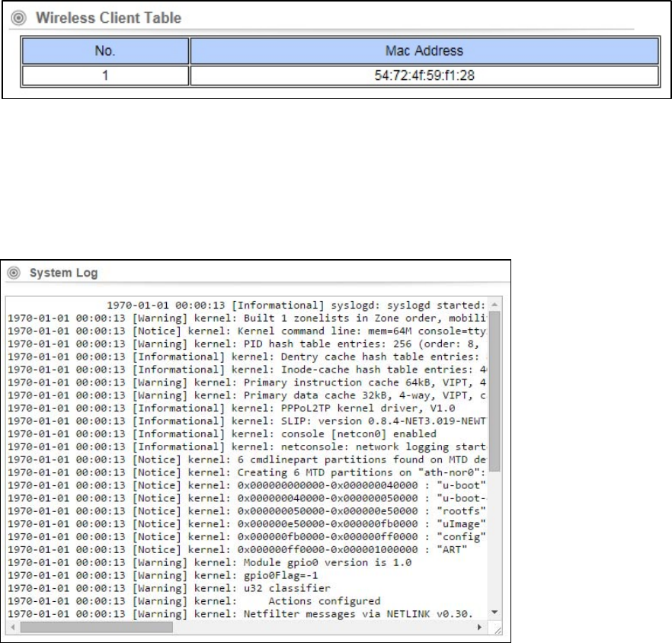Click the System Log section icon
Screen dimensions: 672x643
[x=14, y=273]
